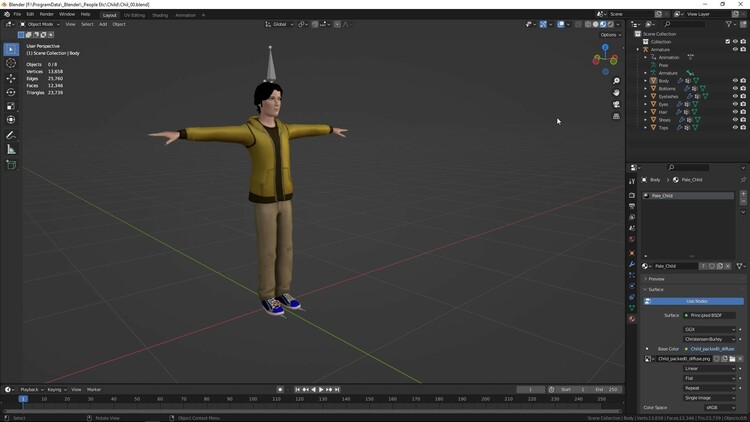The height and width of the screenshot is (422, 750).
Task: Switch to orthographic grid view icon
Action: [x=617, y=116]
